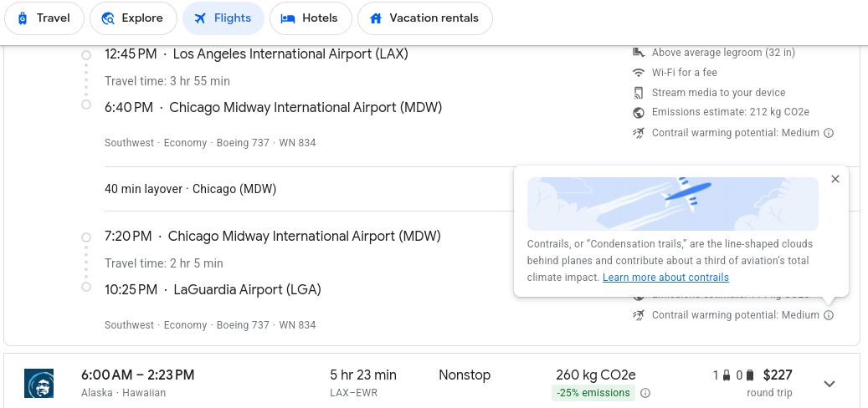868x408 pixels.
Task: Select the Flights tab
Action: click(x=223, y=18)
